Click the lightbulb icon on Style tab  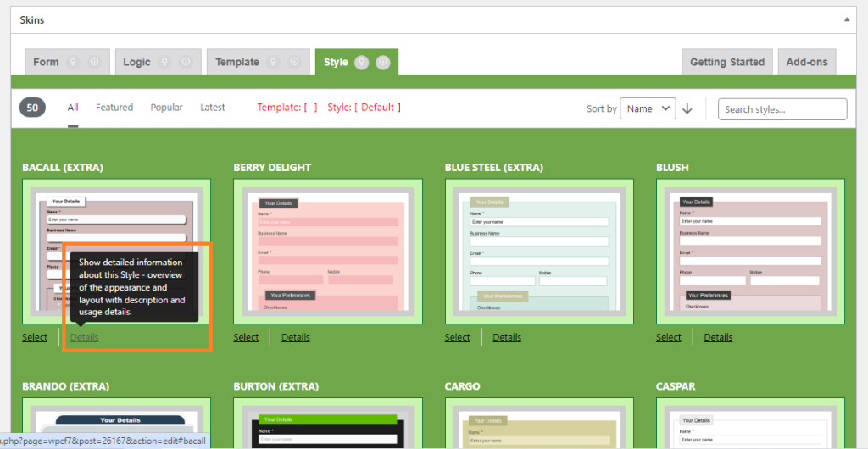362,62
